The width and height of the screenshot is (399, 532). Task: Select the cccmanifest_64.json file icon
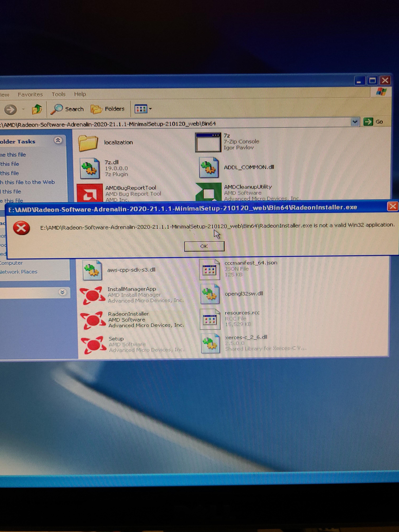click(x=210, y=270)
